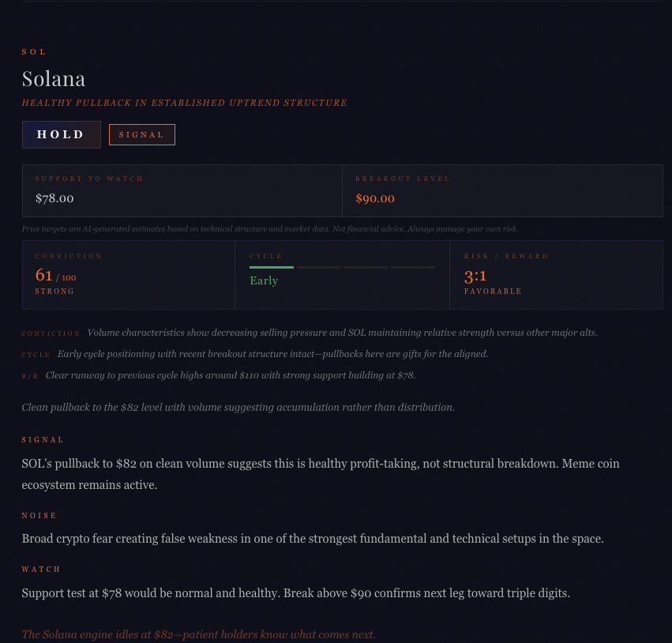672x643 pixels.
Task: Select the Solana heading
Action: [x=54, y=79]
